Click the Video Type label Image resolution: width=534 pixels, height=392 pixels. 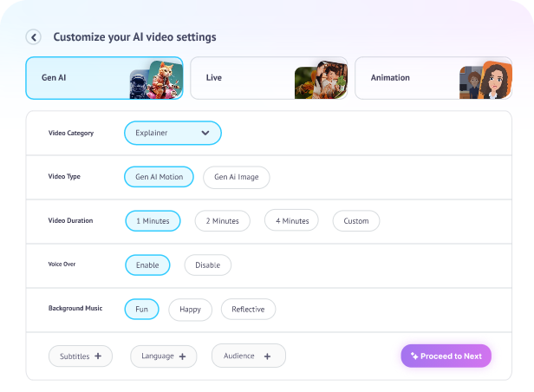click(64, 176)
